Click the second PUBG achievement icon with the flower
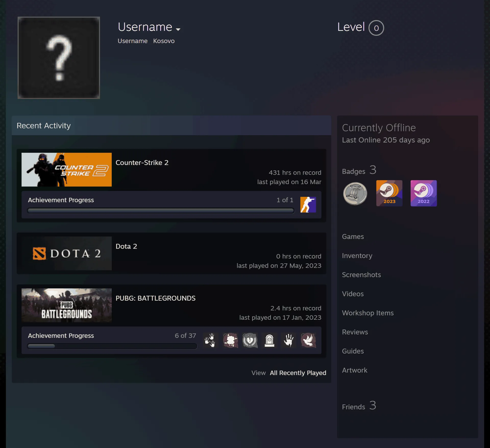The image size is (490, 448). [x=230, y=340]
